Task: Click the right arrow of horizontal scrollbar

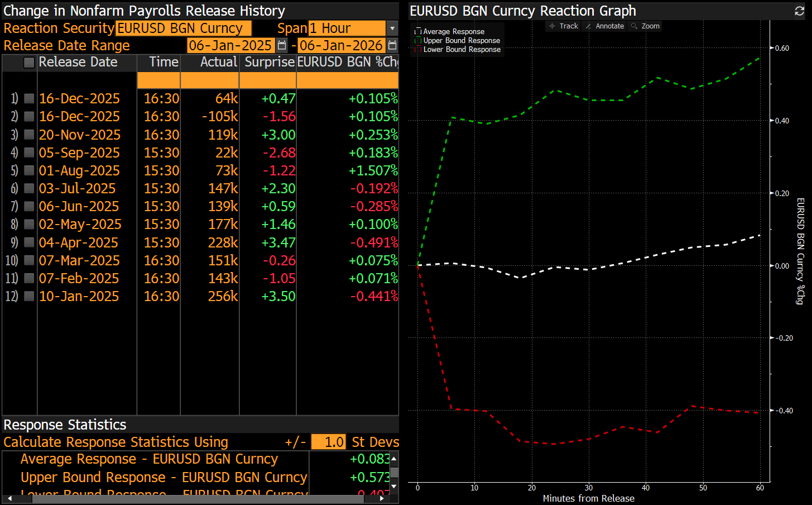Action: [382, 498]
